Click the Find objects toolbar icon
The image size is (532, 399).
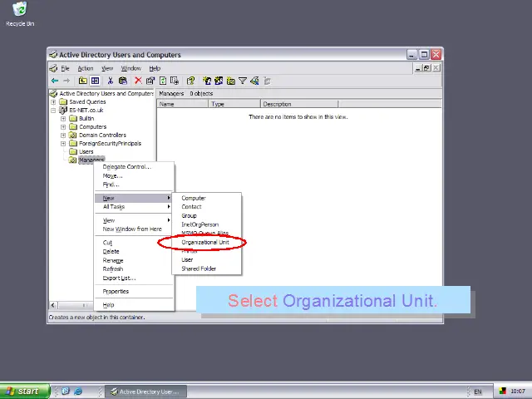coord(254,81)
